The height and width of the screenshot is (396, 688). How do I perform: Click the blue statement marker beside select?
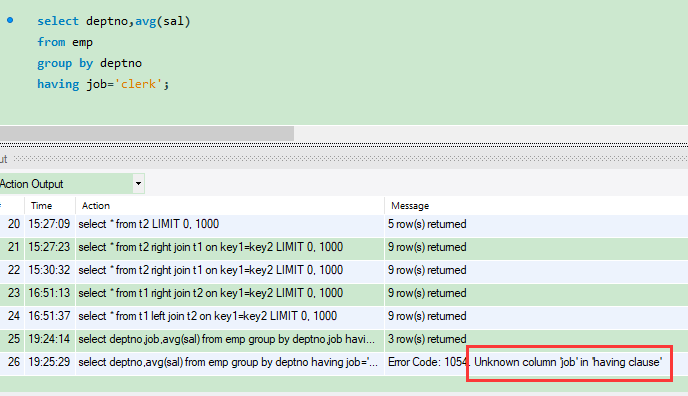(x=10, y=20)
